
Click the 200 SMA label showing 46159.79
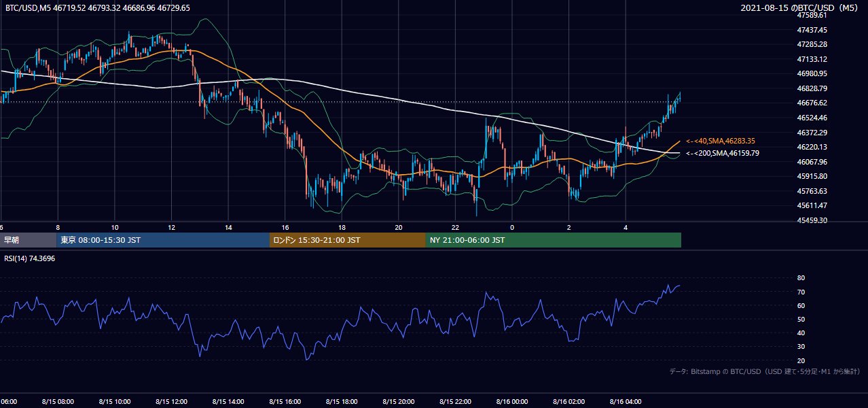pos(723,153)
